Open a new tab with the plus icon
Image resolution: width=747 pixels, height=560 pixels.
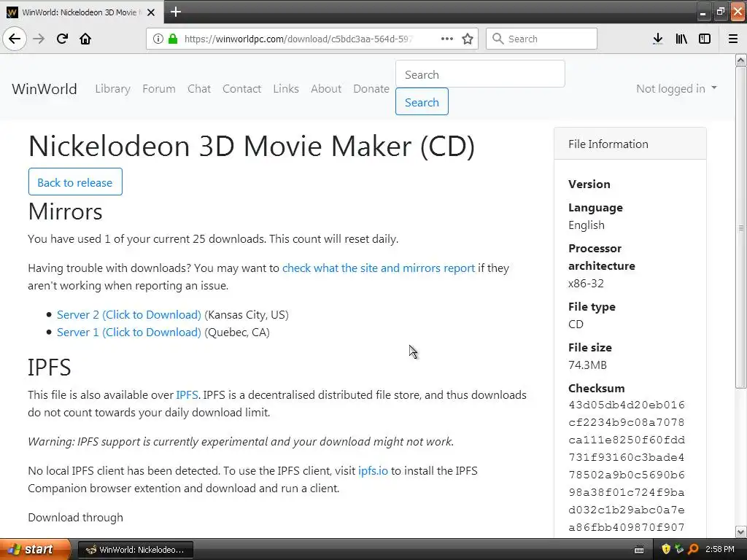coord(176,12)
